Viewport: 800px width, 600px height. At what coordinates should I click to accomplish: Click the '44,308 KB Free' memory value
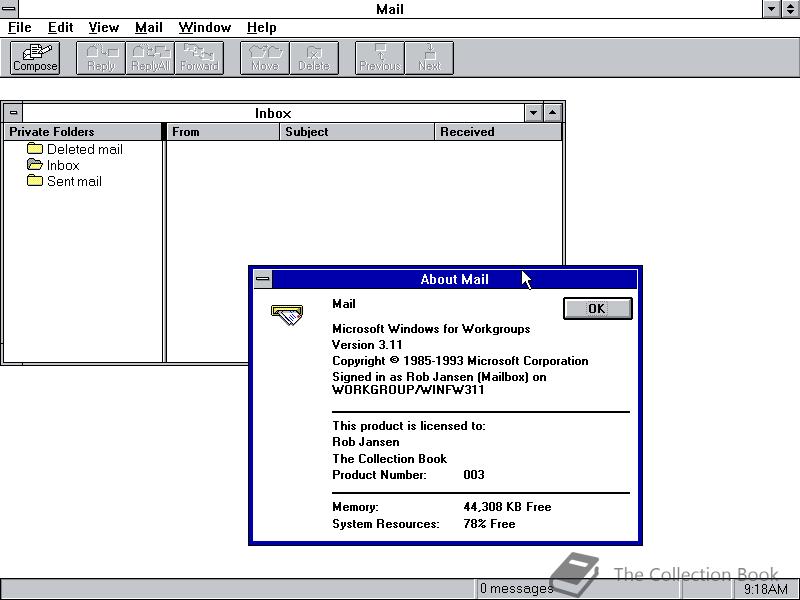click(507, 507)
